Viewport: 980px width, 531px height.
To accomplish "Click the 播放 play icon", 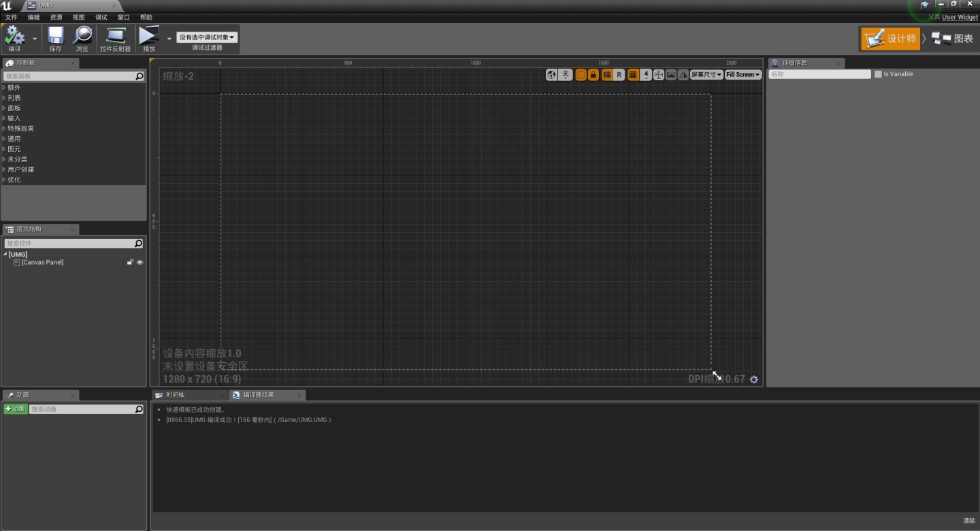I will click(x=149, y=38).
